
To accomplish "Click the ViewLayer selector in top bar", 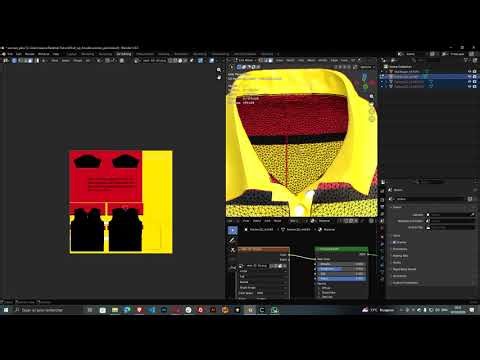I will point(457,54).
